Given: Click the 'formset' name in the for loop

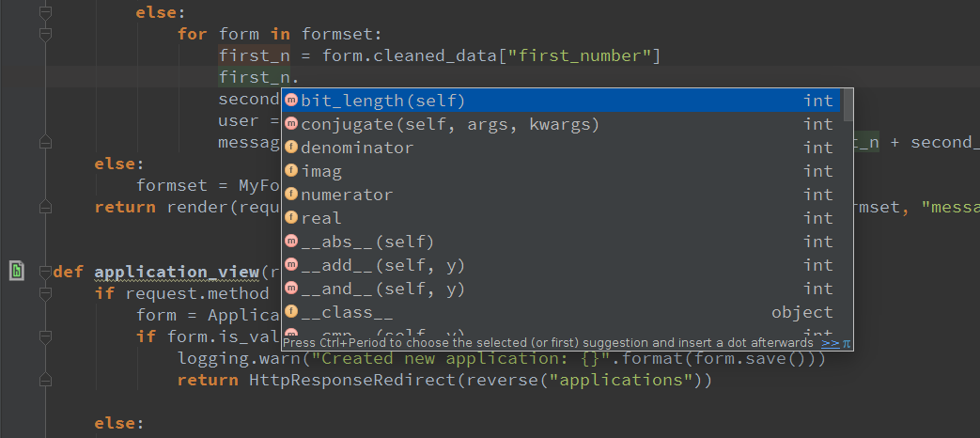Looking at the screenshot, I should pos(336,33).
